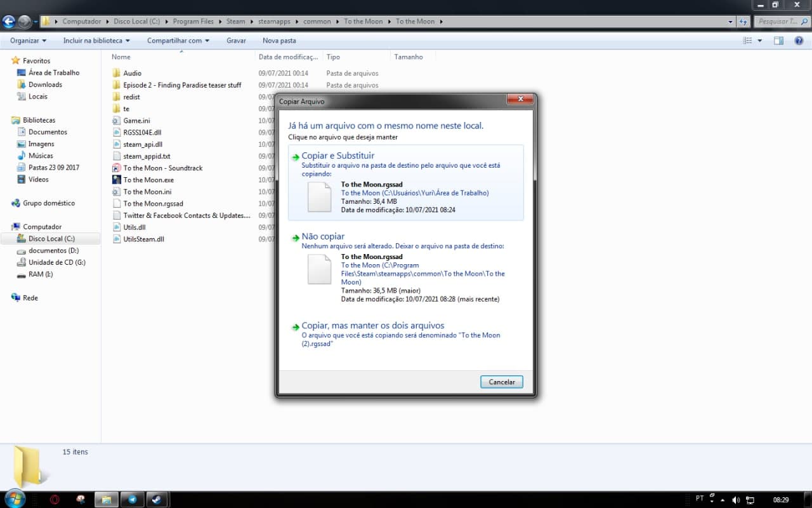Viewport: 812px width, 508px height.
Task: Click the Downloads folder icon in sidebar
Action: tap(21, 84)
